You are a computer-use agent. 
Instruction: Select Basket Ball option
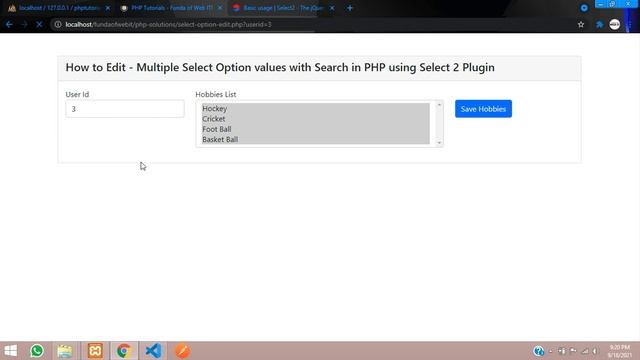point(316,139)
